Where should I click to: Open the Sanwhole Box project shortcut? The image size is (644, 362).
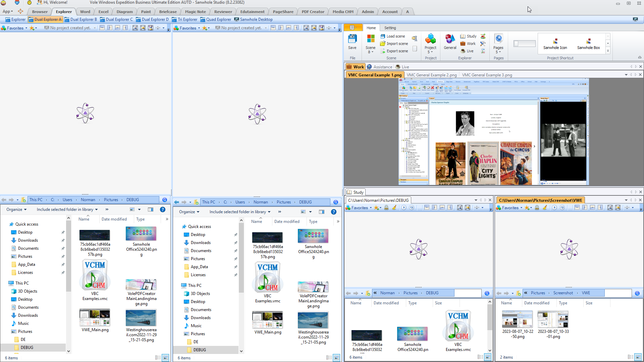pyautogui.click(x=588, y=44)
